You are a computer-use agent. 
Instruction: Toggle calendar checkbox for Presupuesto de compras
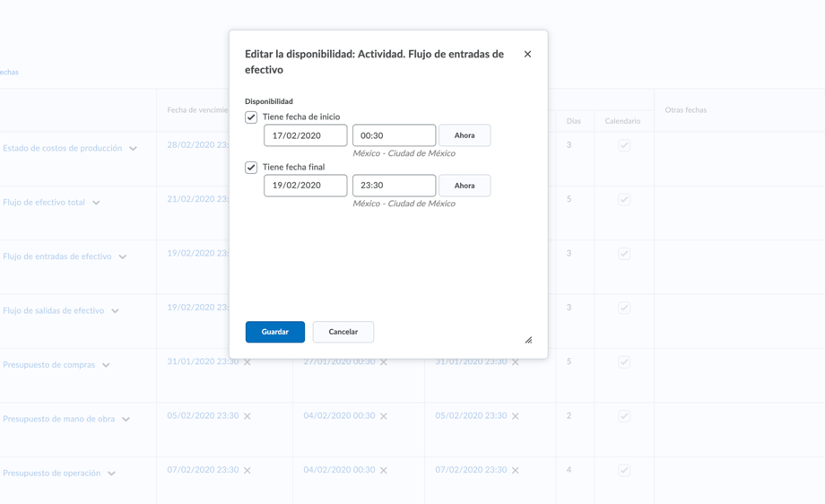click(x=623, y=362)
